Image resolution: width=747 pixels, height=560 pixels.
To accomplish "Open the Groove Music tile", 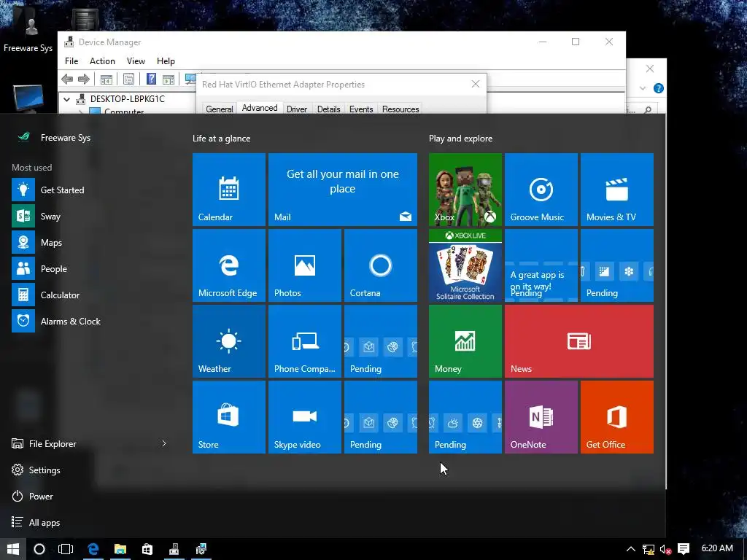I will coord(541,189).
